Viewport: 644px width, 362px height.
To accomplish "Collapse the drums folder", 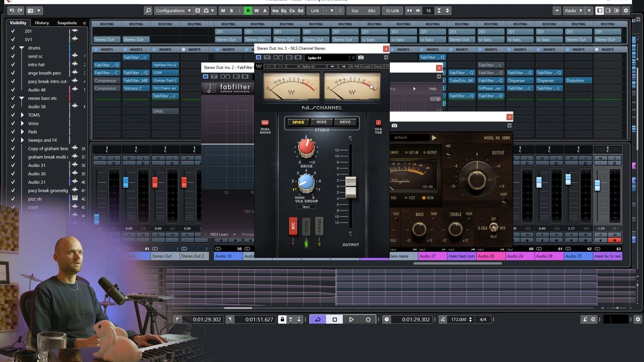I will click(22, 48).
